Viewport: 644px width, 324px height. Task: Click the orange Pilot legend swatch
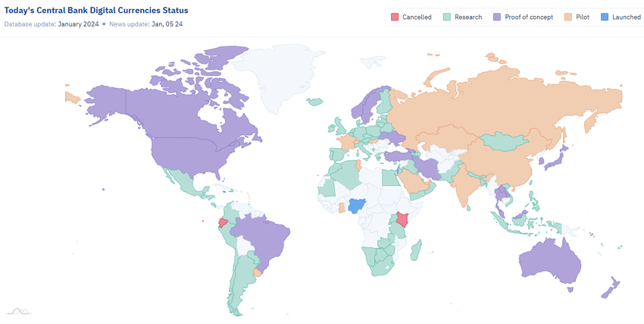coord(568,17)
